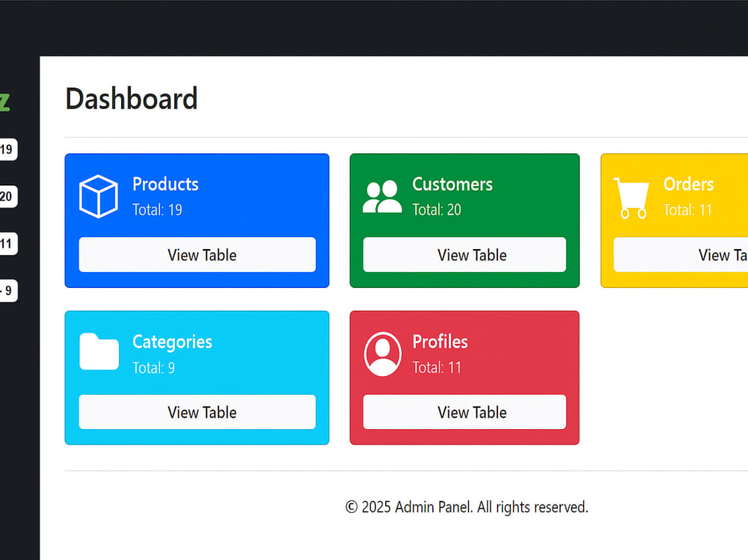The image size is (748, 560).
Task: Open the Profiles table via View Table
Action: pyautogui.click(x=464, y=412)
